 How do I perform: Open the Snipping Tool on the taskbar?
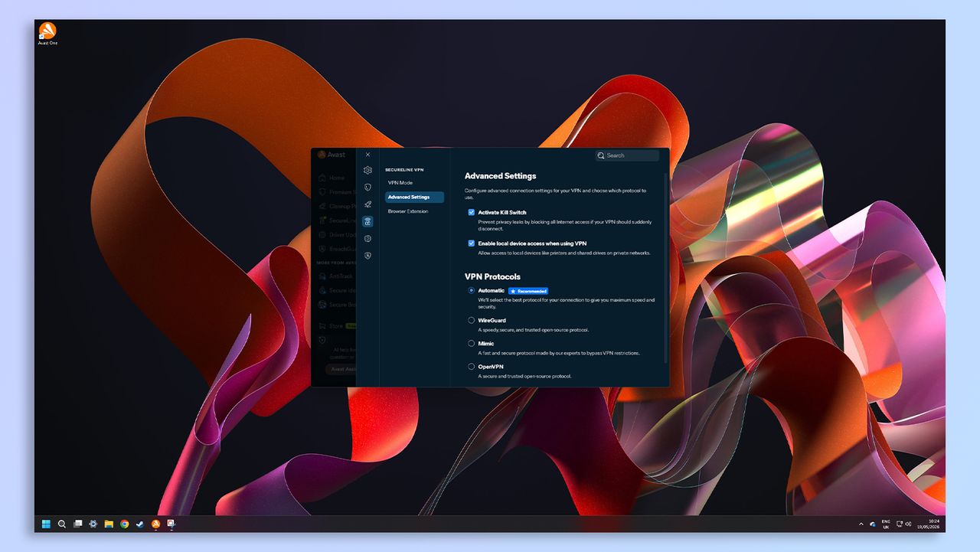tap(171, 524)
